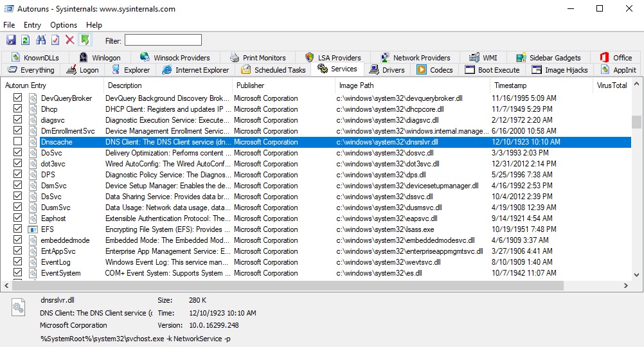Switch to the Winsock Providers tab
The image size is (644, 347).
click(x=175, y=57)
